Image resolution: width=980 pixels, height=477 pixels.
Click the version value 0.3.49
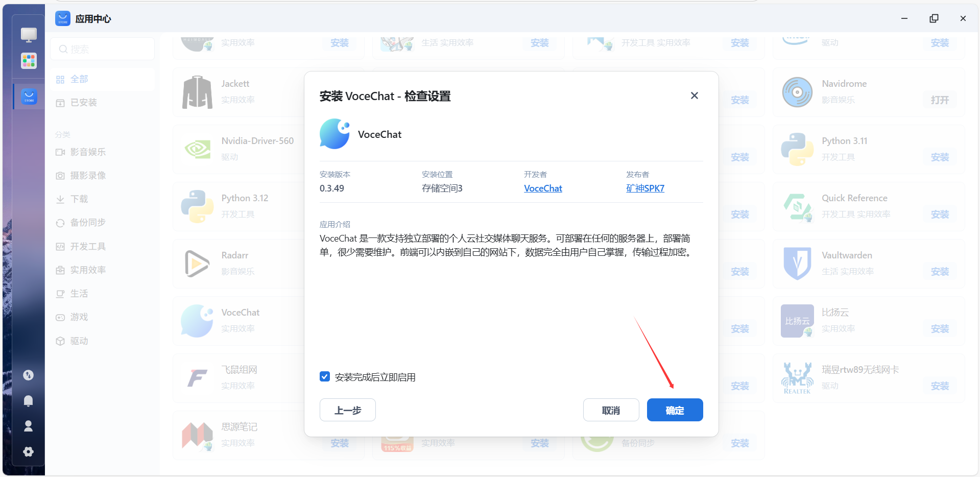click(x=332, y=188)
